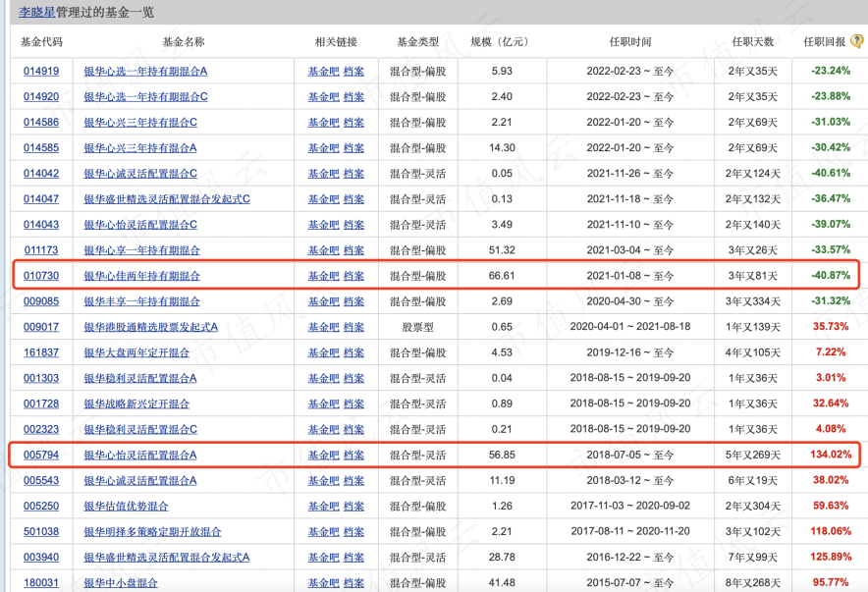
Task: Open 银华明择多策略定期开放混合 fund link
Action: pos(152,531)
